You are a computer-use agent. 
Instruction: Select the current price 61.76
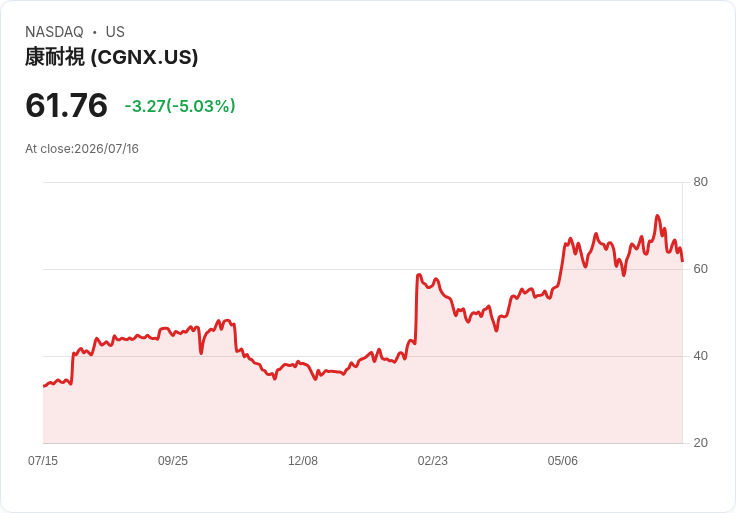tap(67, 105)
